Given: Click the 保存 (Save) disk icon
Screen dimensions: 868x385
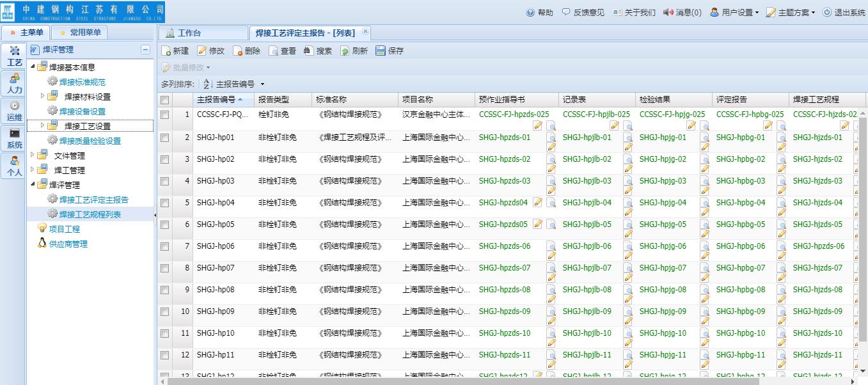Looking at the screenshot, I should pos(381,51).
